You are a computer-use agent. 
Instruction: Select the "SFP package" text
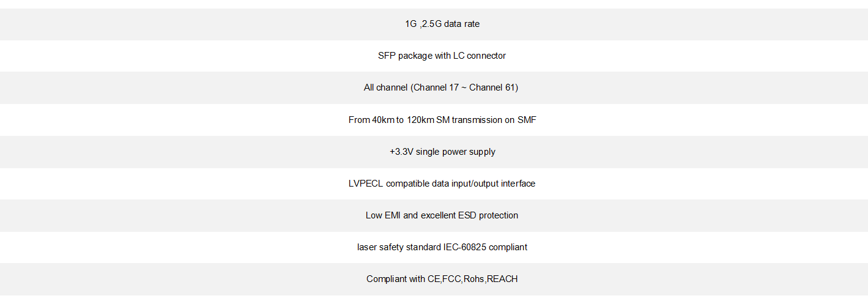coord(404,56)
